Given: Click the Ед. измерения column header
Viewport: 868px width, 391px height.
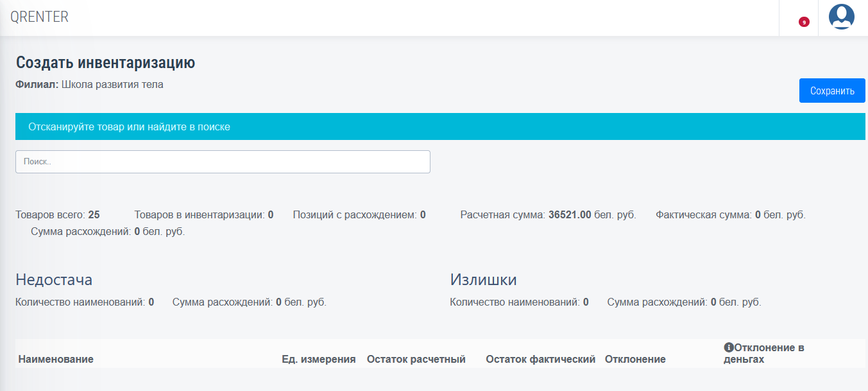Looking at the screenshot, I should point(318,359).
